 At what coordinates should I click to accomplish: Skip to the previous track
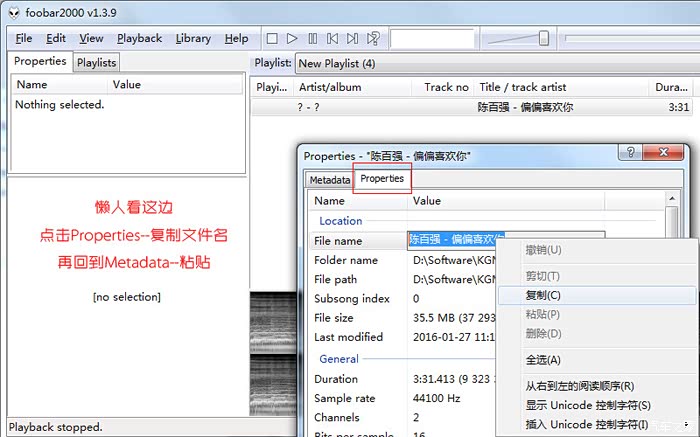(333, 39)
